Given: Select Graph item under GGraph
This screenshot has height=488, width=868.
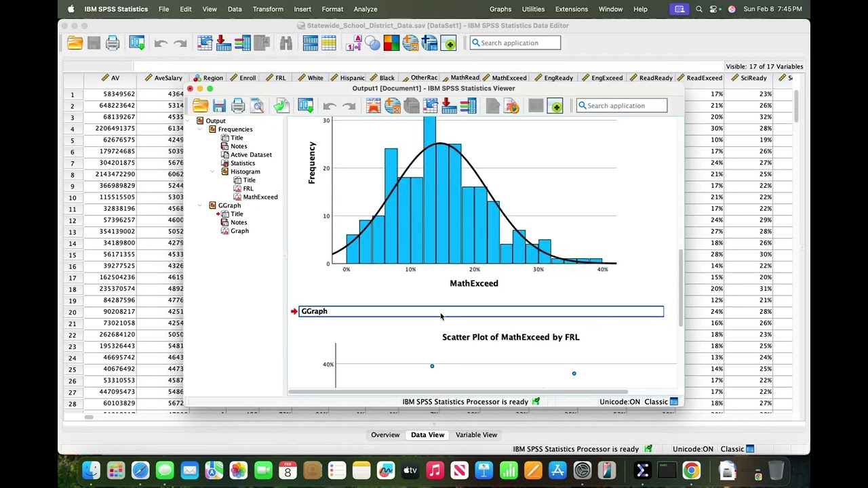Looking at the screenshot, I should [239, 231].
